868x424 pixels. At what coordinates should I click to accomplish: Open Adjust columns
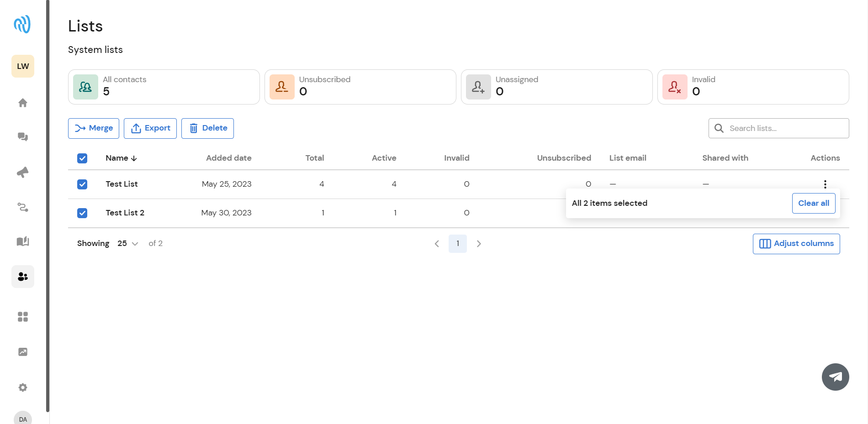coord(796,244)
